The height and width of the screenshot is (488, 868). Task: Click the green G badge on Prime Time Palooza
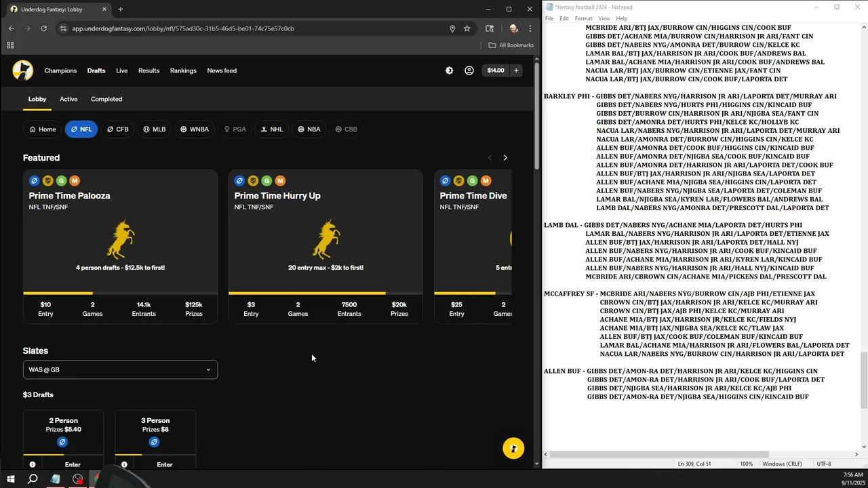pyautogui.click(x=61, y=181)
